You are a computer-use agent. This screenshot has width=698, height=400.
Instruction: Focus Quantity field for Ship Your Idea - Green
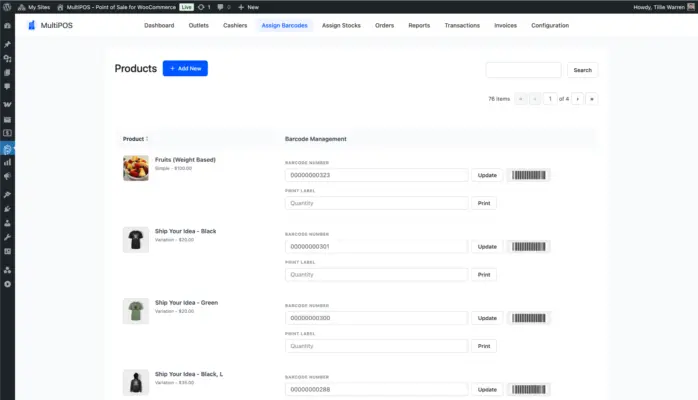pyautogui.click(x=377, y=346)
